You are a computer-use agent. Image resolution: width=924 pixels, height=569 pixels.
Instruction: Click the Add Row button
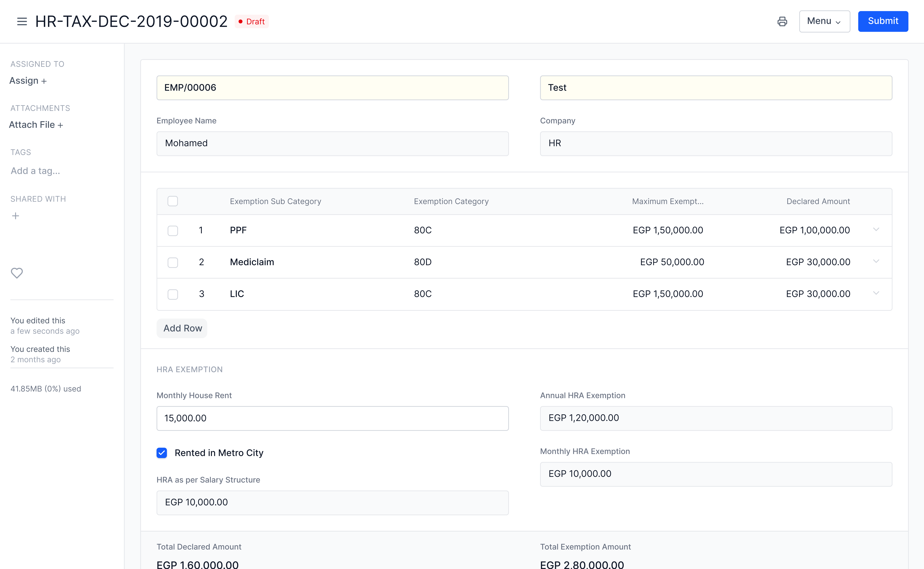[x=182, y=328]
